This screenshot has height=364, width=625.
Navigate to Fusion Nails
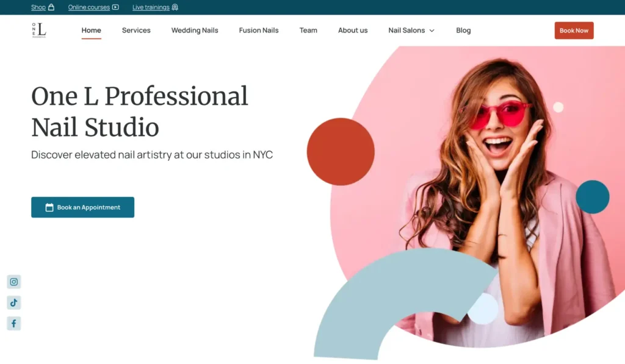pyautogui.click(x=259, y=30)
